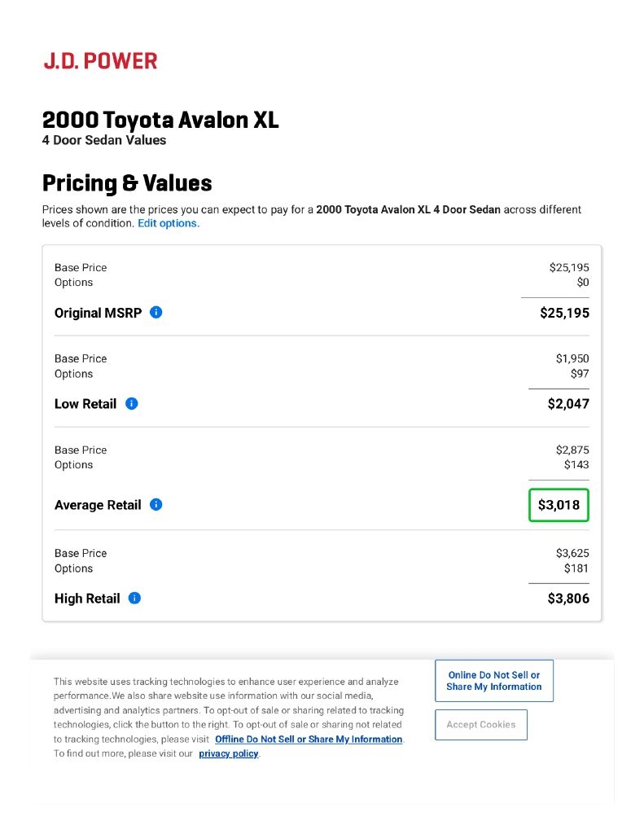Select the 2000 Toyota Avalon XL heading
This screenshot has width=644, height=834.
point(160,121)
